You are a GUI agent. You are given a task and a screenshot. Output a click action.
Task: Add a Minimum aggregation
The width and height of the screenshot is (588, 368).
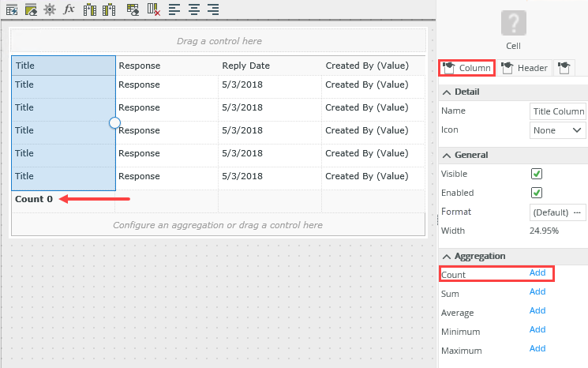[537, 329]
